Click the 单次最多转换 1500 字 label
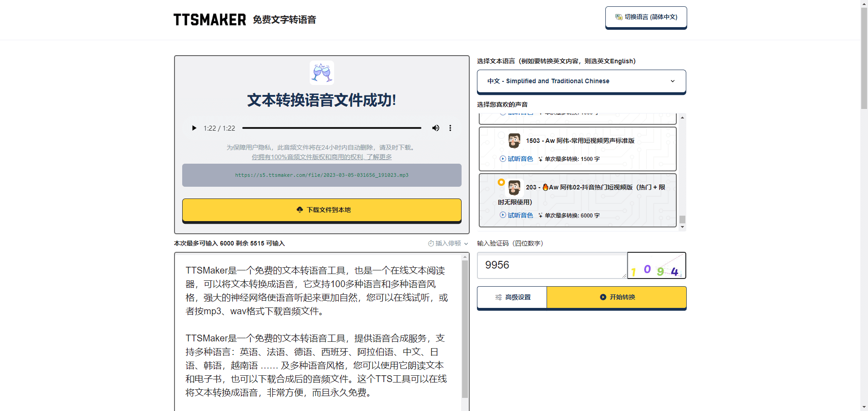 (572, 159)
